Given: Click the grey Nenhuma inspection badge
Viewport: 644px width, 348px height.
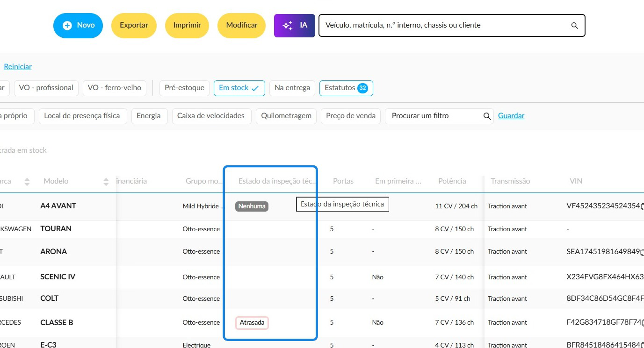Looking at the screenshot, I should 252,206.
